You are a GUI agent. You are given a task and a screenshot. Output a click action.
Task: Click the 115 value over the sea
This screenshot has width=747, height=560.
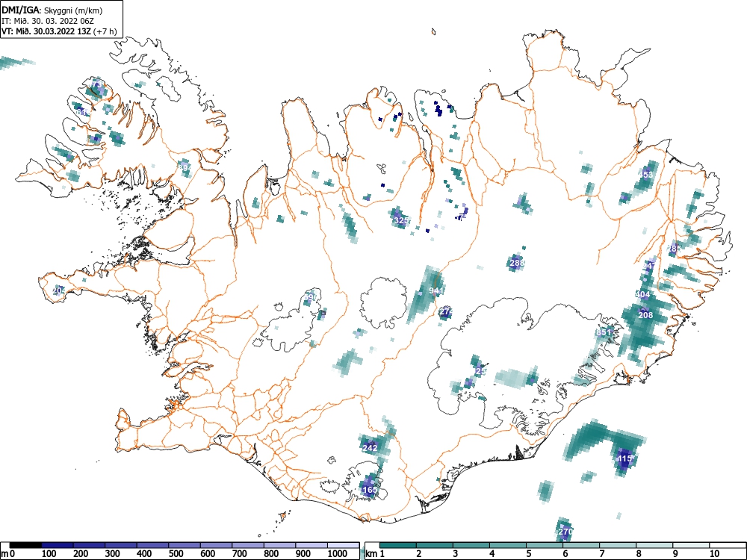(x=624, y=458)
